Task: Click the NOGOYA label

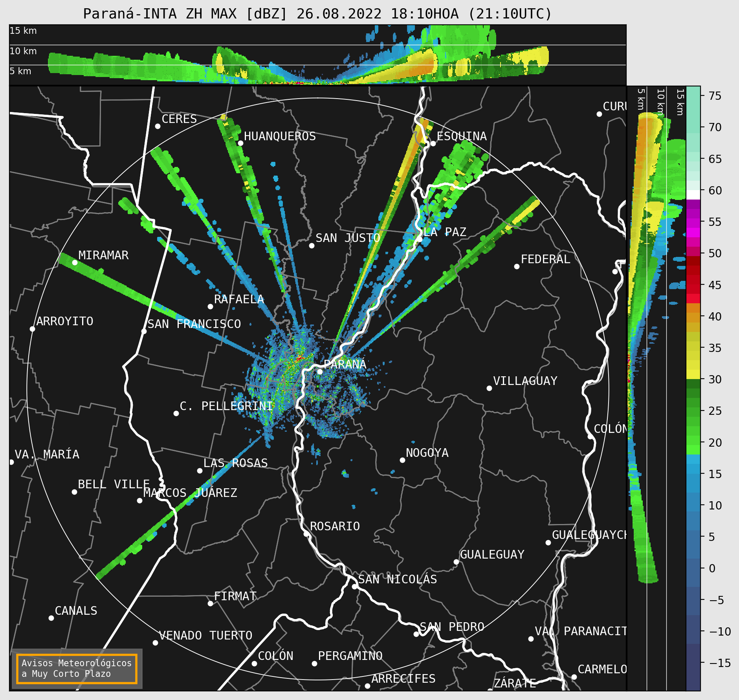Action: (427, 453)
